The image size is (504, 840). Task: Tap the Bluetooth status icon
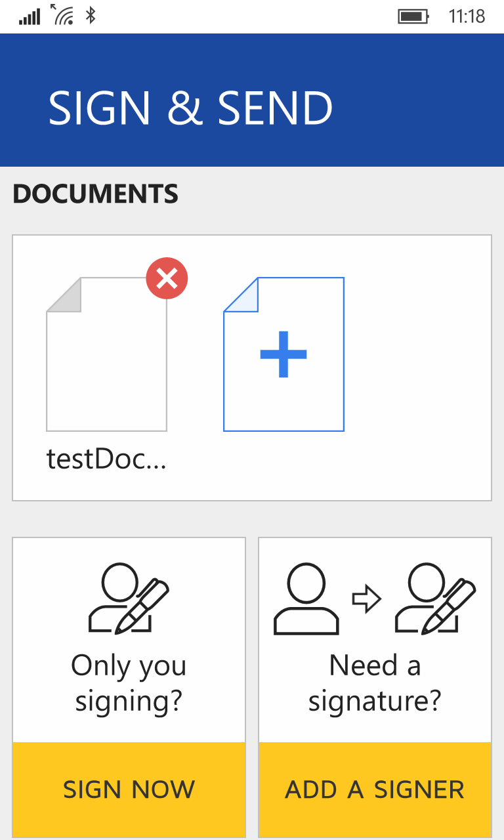click(91, 16)
